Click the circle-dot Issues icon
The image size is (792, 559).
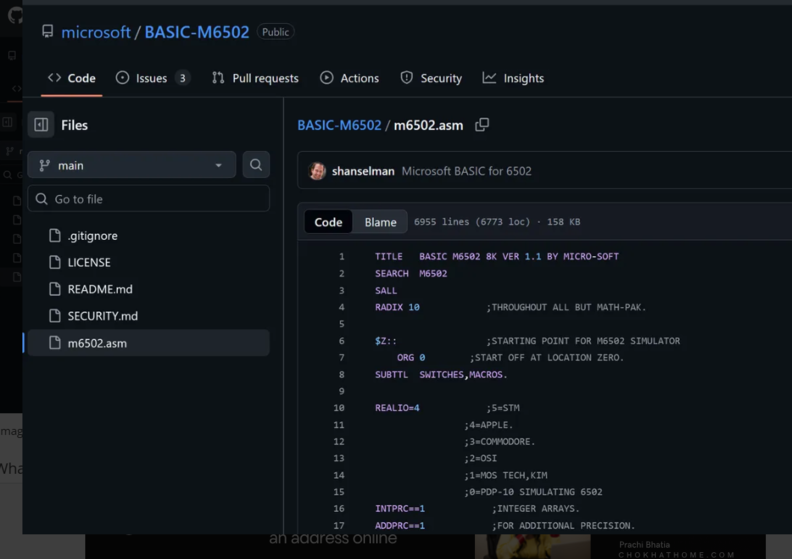coord(122,78)
